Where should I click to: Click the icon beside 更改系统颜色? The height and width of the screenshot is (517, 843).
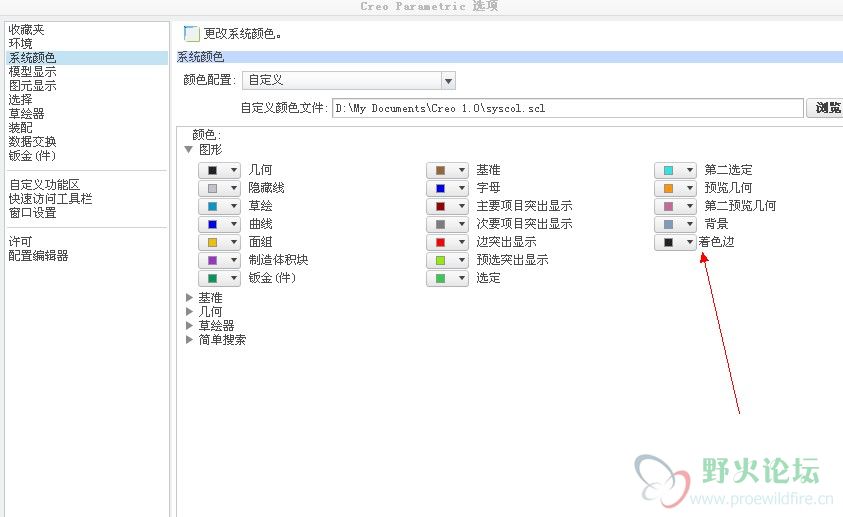191,34
